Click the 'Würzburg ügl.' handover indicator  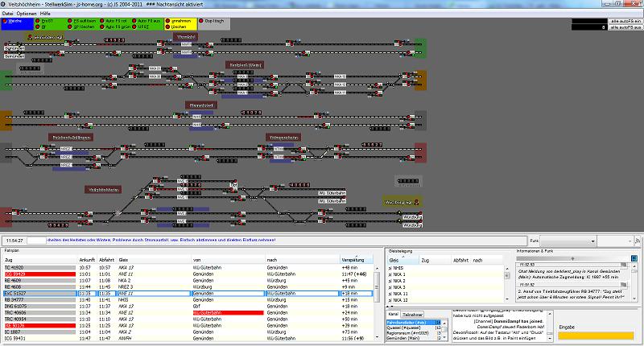point(402,202)
